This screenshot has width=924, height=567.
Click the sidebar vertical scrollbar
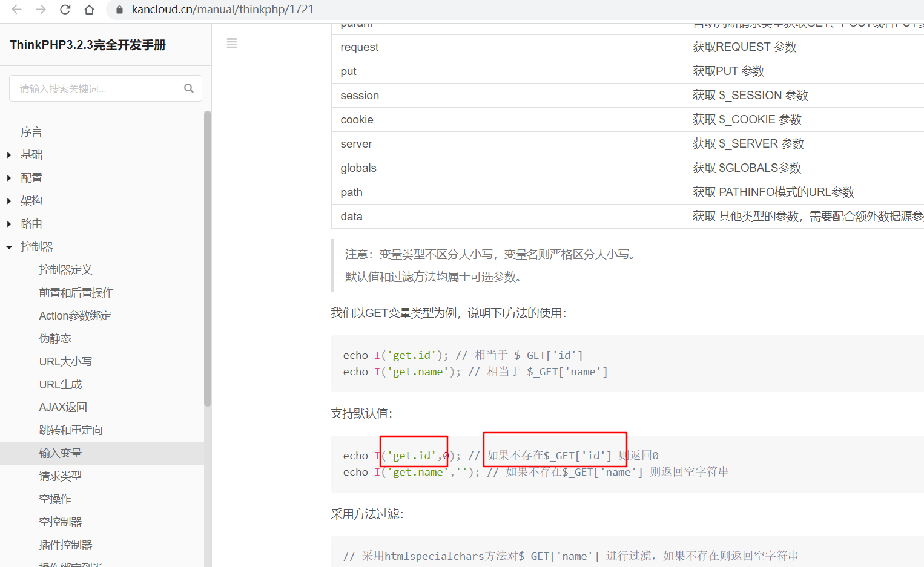pyautogui.click(x=208, y=259)
